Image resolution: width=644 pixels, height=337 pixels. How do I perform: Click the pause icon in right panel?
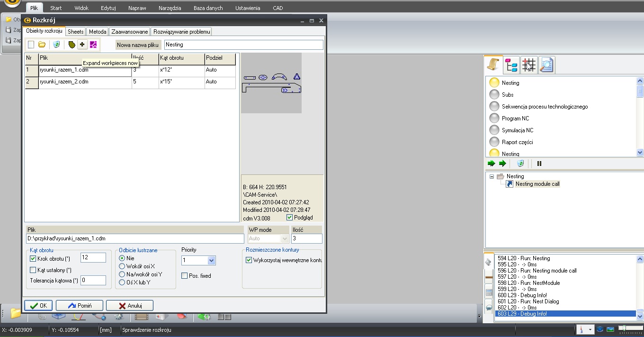pyautogui.click(x=539, y=164)
